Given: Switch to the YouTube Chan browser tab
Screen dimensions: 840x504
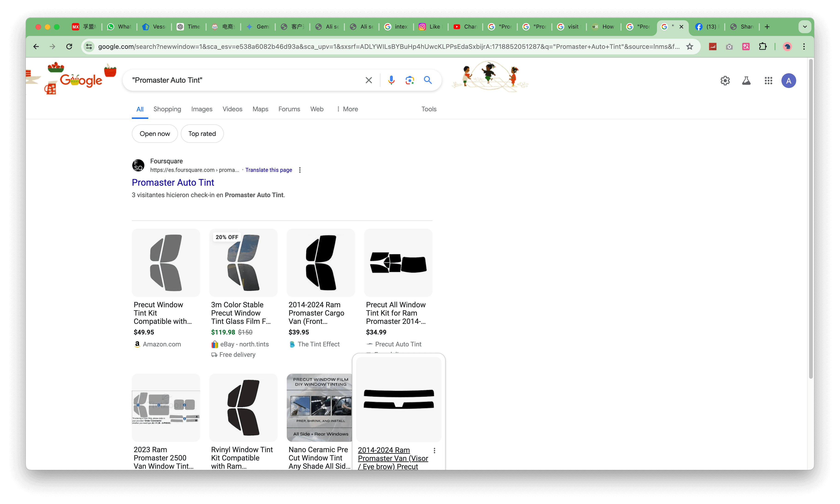Looking at the screenshot, I should pyautogui.click(x=465, y=26).
